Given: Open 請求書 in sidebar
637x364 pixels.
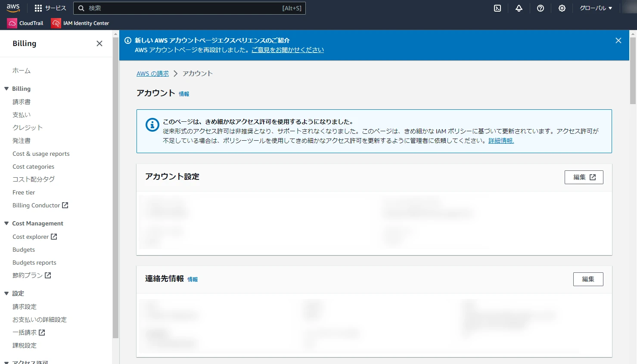Looking at the screenshot, I should (22, 102).
